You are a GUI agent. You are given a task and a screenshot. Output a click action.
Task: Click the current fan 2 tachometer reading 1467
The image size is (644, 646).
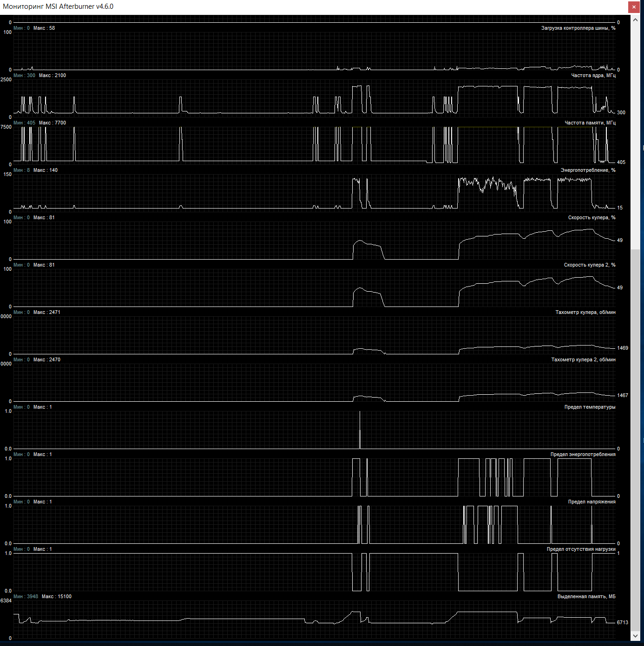point(623,395)
